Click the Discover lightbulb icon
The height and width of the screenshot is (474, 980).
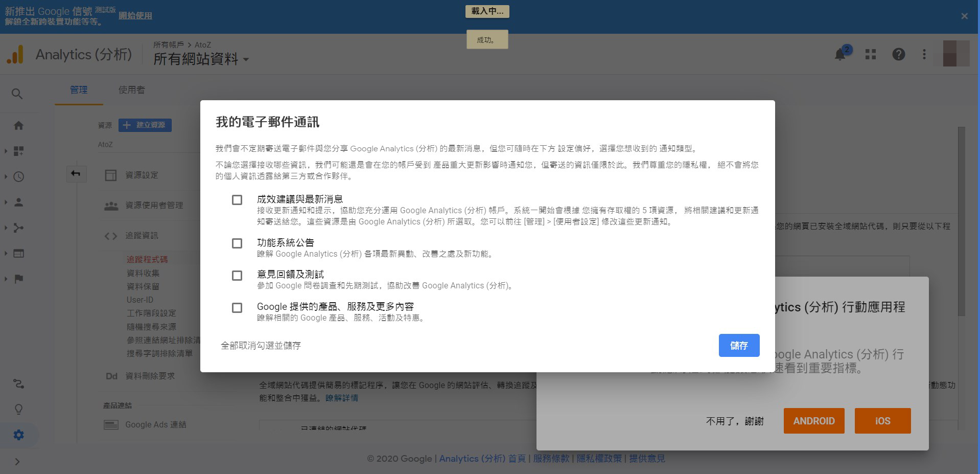click(18, 409)
